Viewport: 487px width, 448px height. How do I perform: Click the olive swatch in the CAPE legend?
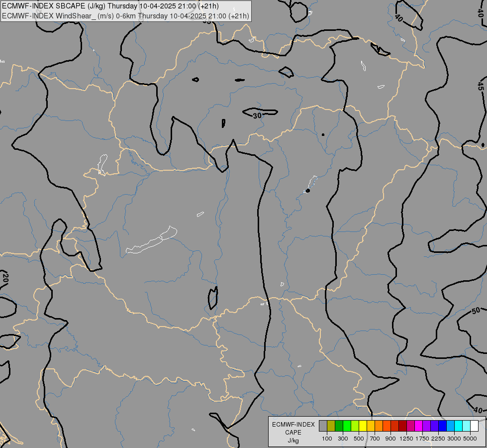point(331,426)
